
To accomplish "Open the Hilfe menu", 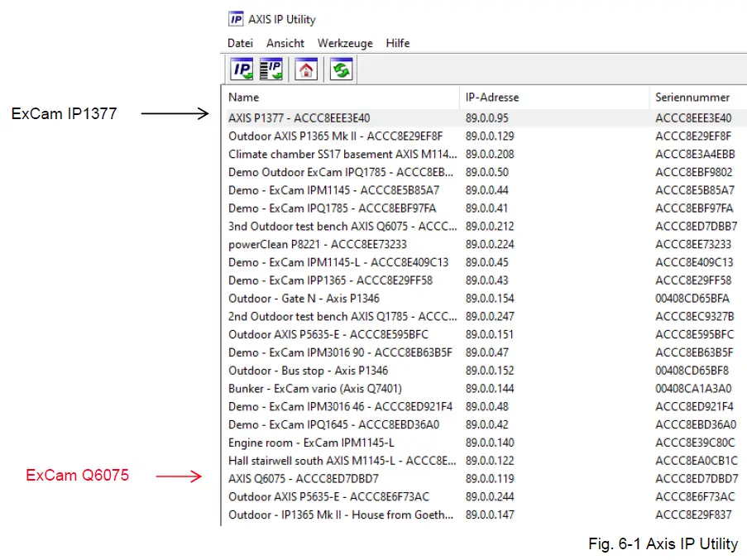I will tap(398, 43).
